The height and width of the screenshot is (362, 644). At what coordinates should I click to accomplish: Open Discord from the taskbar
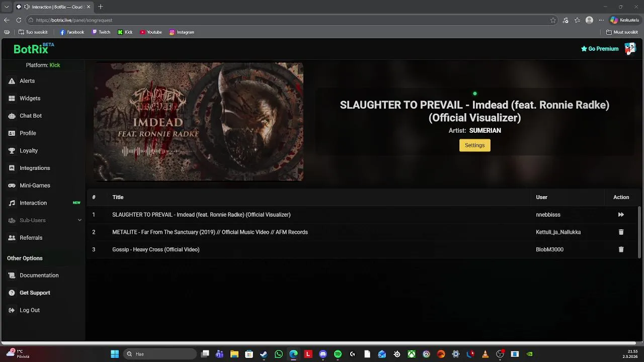coord(323,354)
